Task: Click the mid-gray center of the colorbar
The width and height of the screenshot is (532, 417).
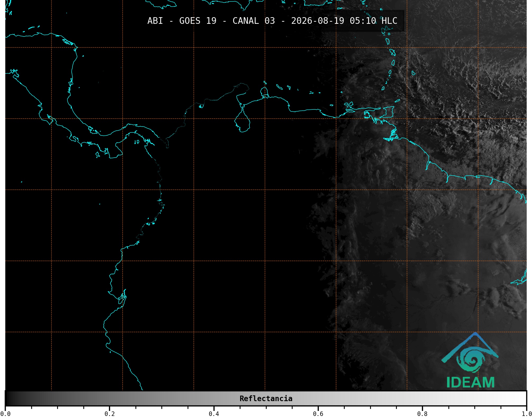Action: 266,398
